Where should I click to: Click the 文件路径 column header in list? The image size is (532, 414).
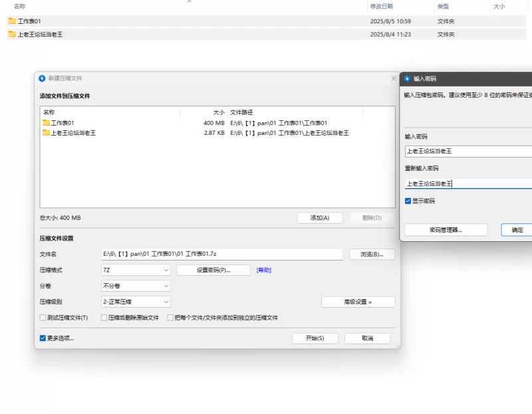coord(241,112)
